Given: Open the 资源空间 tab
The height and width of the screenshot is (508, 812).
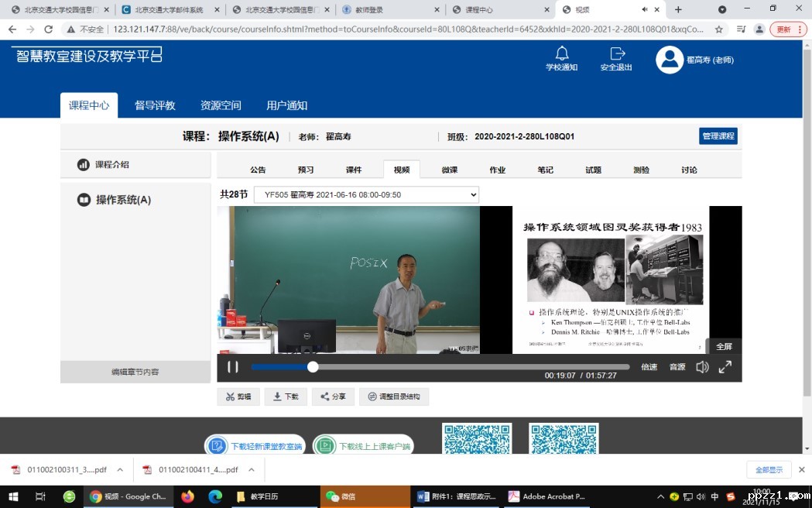Looking at the screenshot, I should pyautogui.click(x=221, y=105).
